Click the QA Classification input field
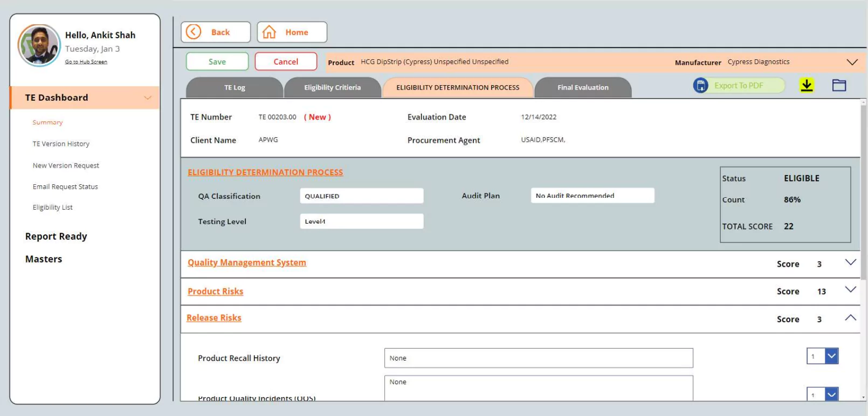Image resolution: width=868 pixels, height=416 pixels. [x=361, y=196]
